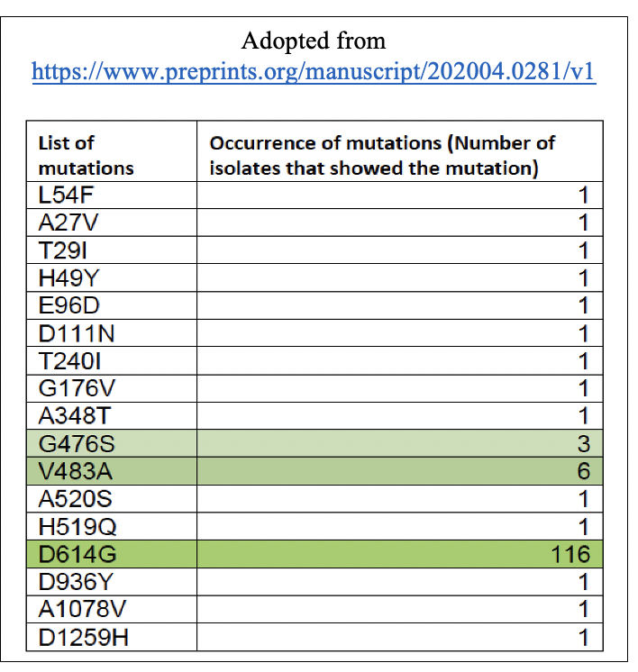Click the H519Q mutation cell
The height and width of the screenshot is (672, 638).
pyautogui.click(x=112, y=526)
